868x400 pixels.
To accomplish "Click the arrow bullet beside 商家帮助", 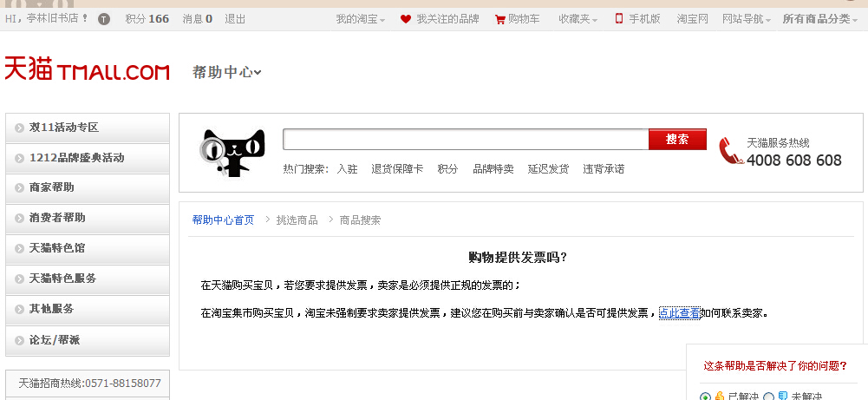I will coord(20,188).
